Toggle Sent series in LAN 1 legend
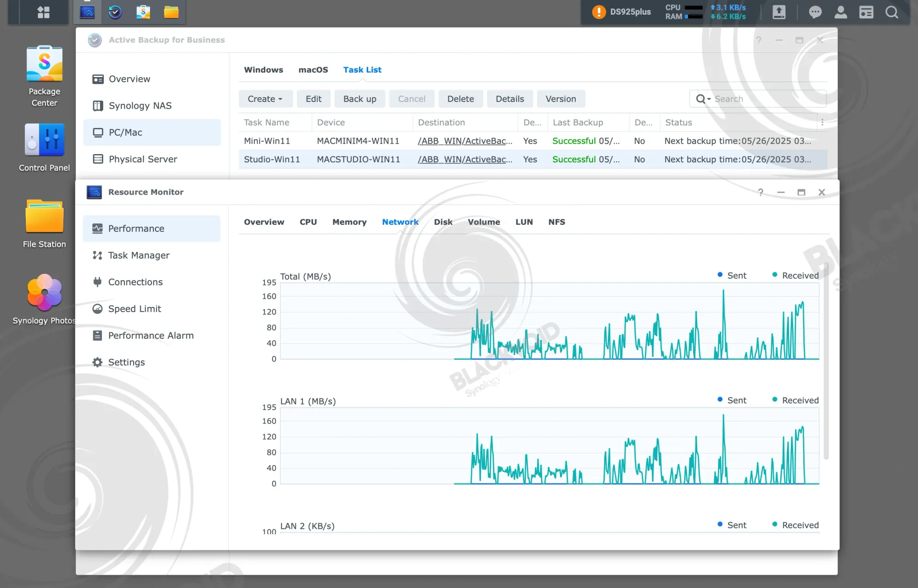 pos(732,400)
